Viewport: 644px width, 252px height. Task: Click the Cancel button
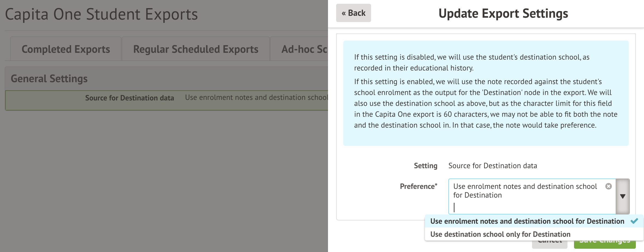click(549, 244)
